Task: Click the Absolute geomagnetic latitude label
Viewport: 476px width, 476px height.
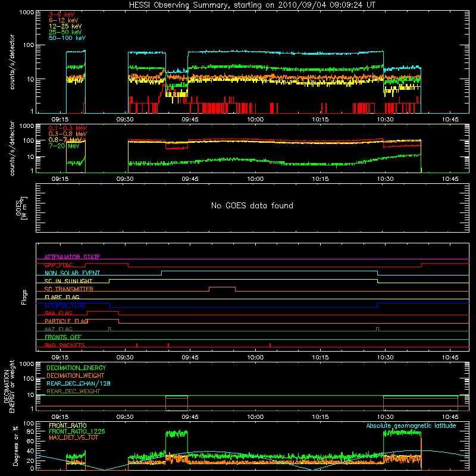Action: click(x=411, y=425)
